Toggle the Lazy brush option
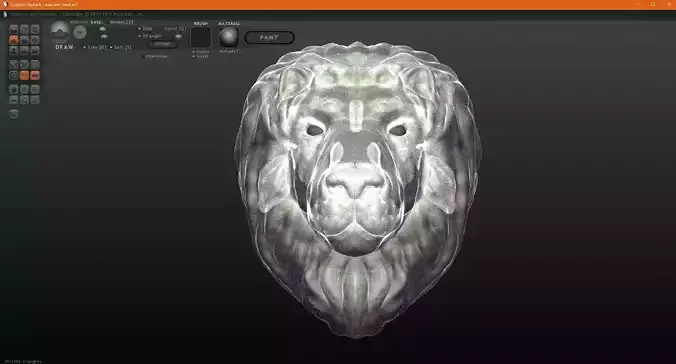 pyautogui.click(x=96, y=22)
